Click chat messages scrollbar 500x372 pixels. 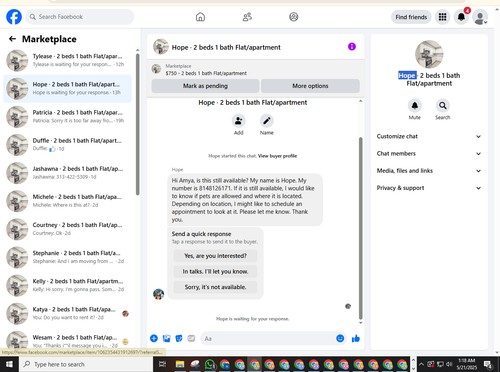point(360,228)
